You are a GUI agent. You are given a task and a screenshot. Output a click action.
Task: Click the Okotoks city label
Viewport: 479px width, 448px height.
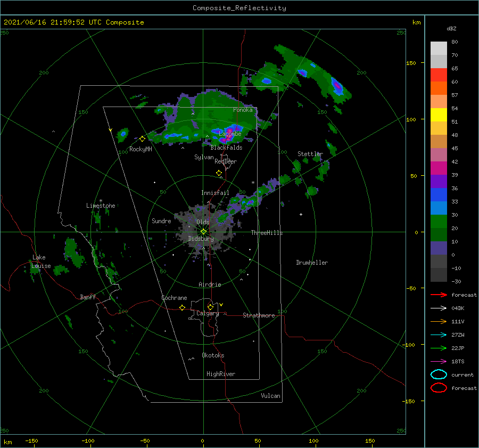tap(213, 355)
